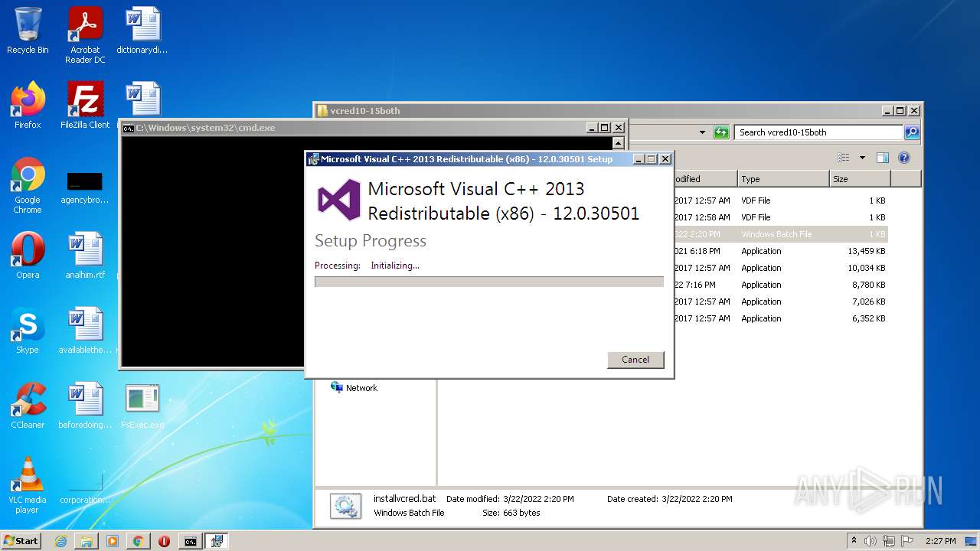980x551 pixels.
Task: Select the 8,780 KB Application row
Action: [x=780, y=285]
